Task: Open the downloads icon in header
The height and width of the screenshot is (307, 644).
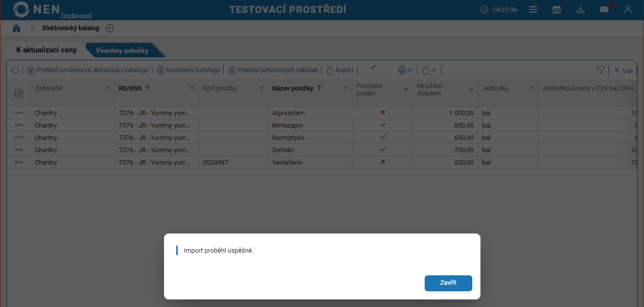Action: pyautogui.click(x=581, y=9)
